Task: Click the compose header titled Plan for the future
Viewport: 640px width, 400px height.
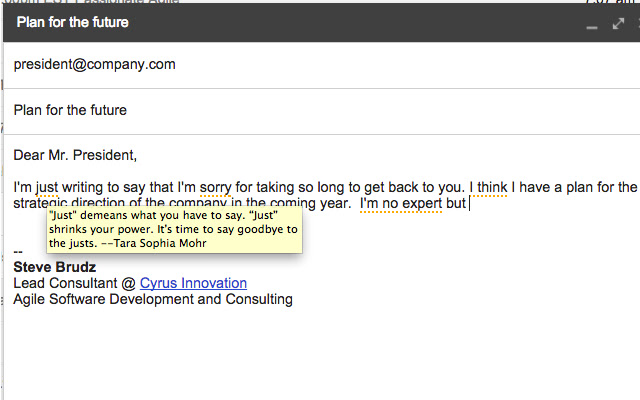Action: pyautogui.click(x=72, y=22)
